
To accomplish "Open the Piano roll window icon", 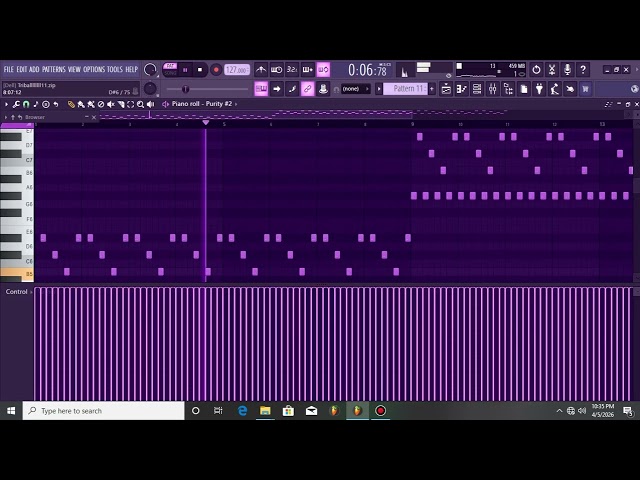I will pos(462,89).
